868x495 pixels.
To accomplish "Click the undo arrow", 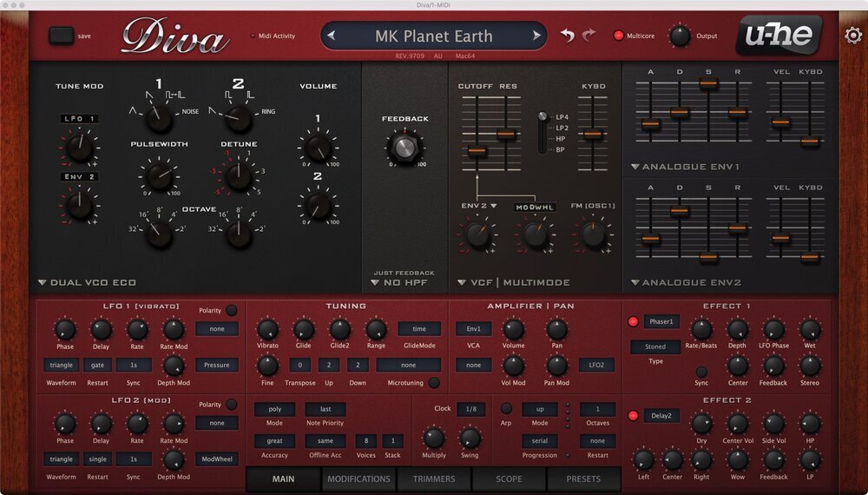I will (x=568, y=36).
